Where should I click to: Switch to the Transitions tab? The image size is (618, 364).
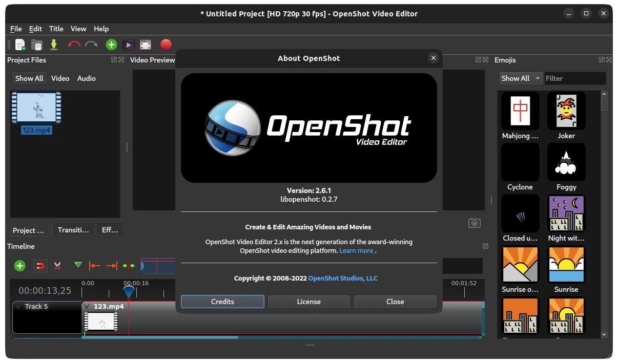point(73,230)
